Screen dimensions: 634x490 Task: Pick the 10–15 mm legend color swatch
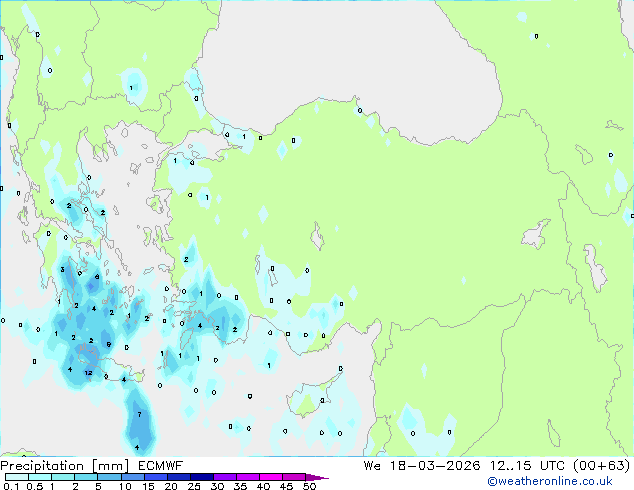pyautogui.click(x=133, y=477)
